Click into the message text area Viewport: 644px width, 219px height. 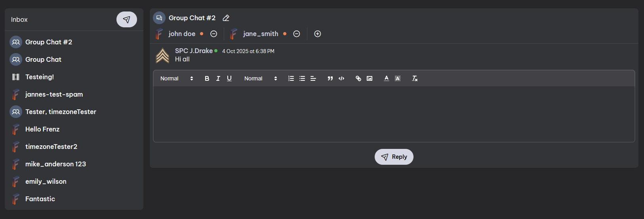click(x=394, y=114)
